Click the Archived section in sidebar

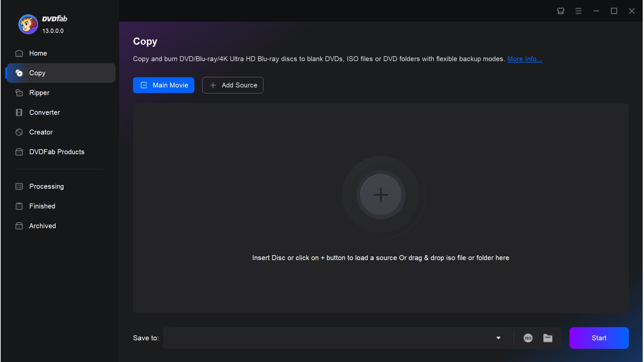(42, 226)
